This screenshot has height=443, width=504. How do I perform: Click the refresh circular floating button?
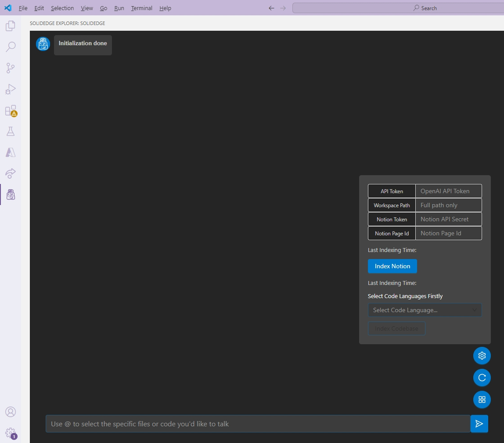point(482,378)
